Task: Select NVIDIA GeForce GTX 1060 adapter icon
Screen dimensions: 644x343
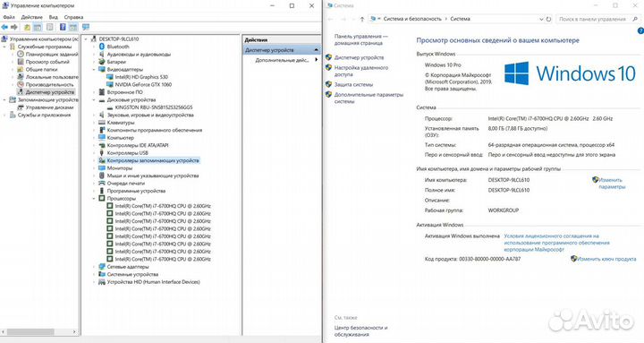Action: pyautogui.click(x=110, y=84)
